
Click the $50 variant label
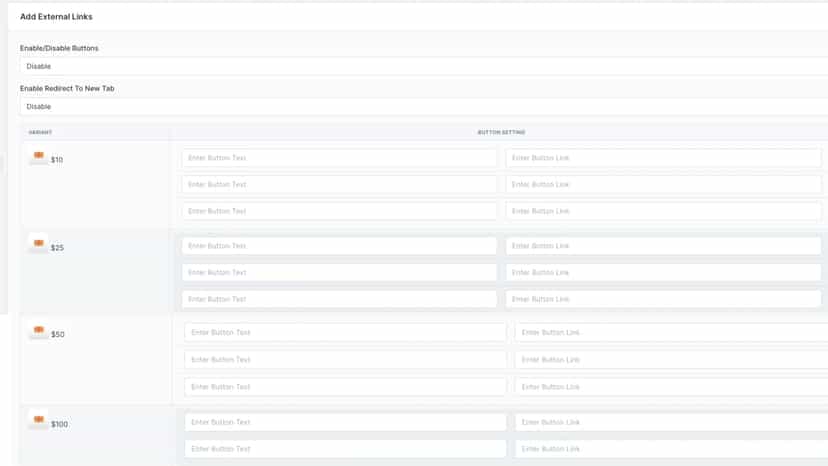click(x=58, y=334)
